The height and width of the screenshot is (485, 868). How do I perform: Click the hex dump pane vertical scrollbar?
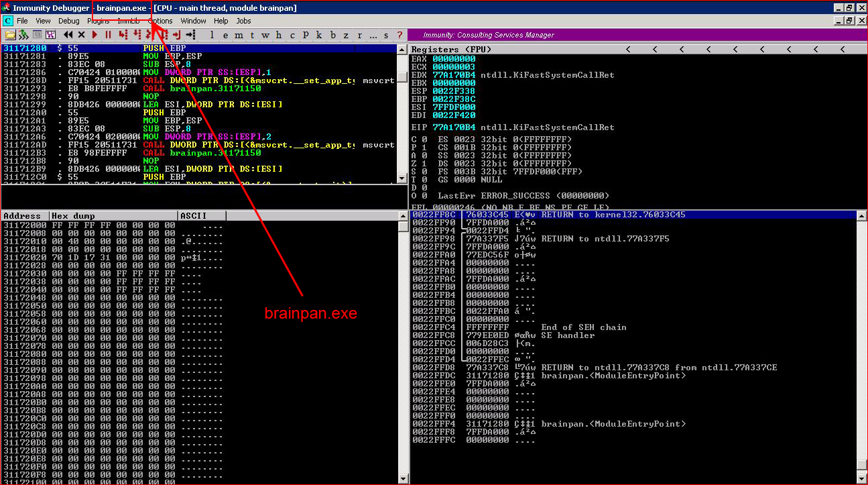click(x=402, y=347)
